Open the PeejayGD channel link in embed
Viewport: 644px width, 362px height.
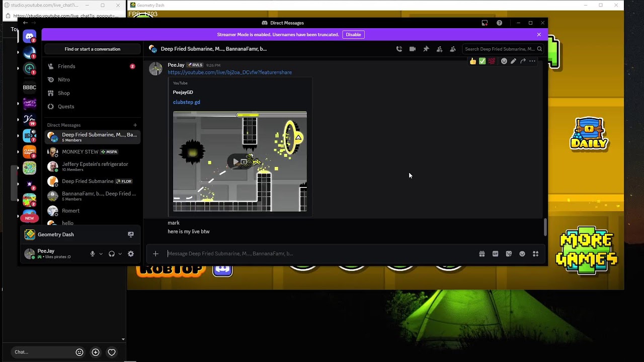point(183,93)
